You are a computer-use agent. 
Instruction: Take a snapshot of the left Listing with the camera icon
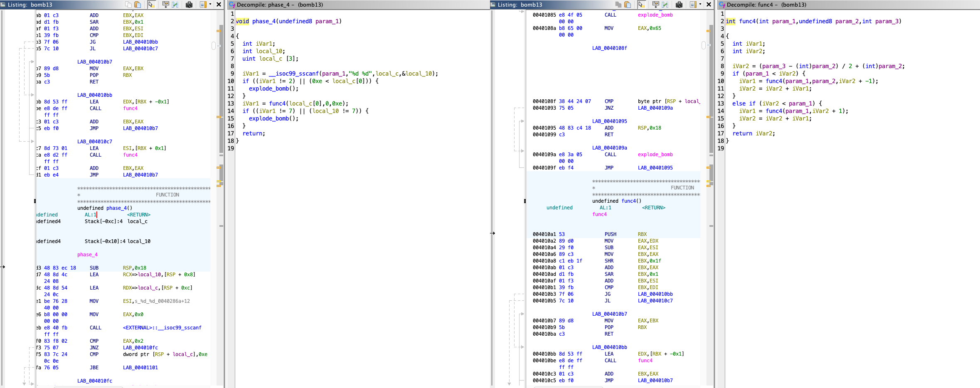(x=189, y=5)
